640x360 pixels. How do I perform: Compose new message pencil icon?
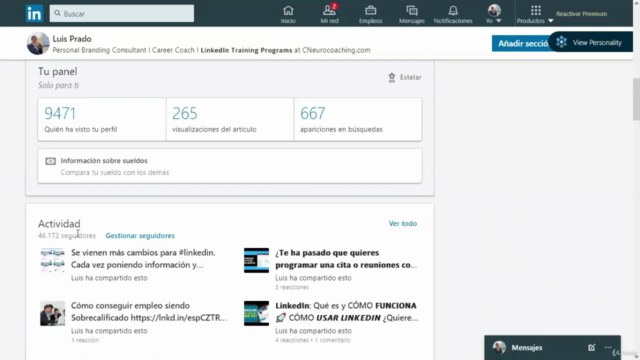coord(591,347)
